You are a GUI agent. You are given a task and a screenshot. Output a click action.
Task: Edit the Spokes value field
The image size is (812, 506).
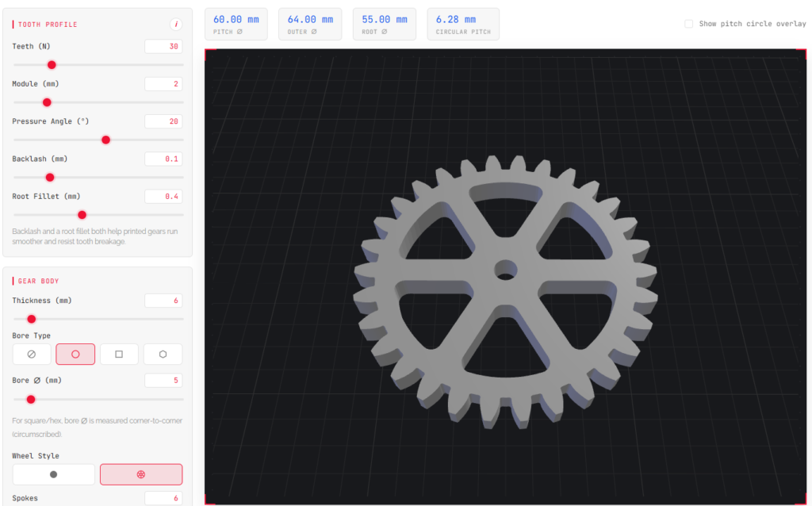[x=163, y=498]
